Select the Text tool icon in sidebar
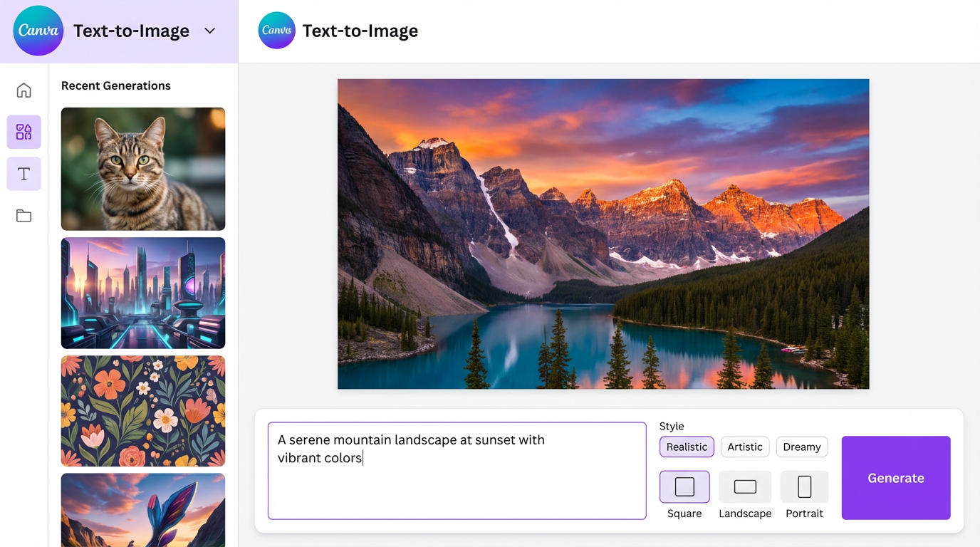This screenshot has height=547, width=980. (x=24, y=174)
